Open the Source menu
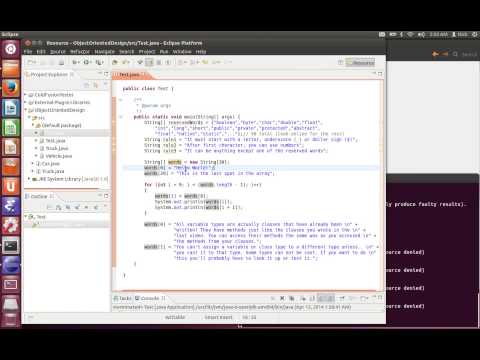 [58, 52]
